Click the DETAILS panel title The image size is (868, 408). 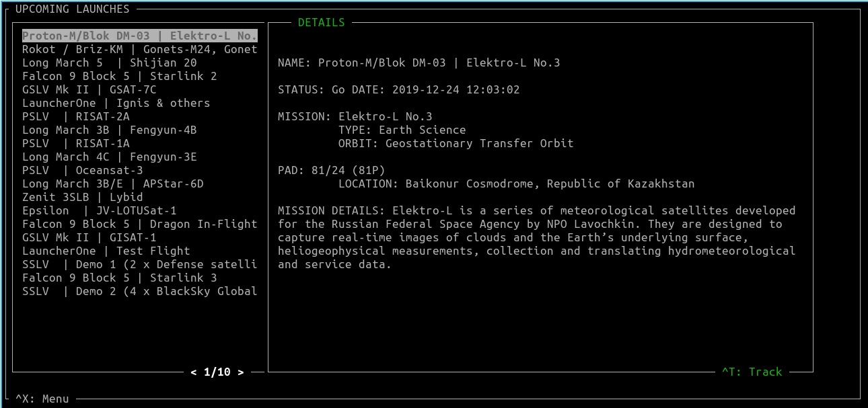point(322,22)
